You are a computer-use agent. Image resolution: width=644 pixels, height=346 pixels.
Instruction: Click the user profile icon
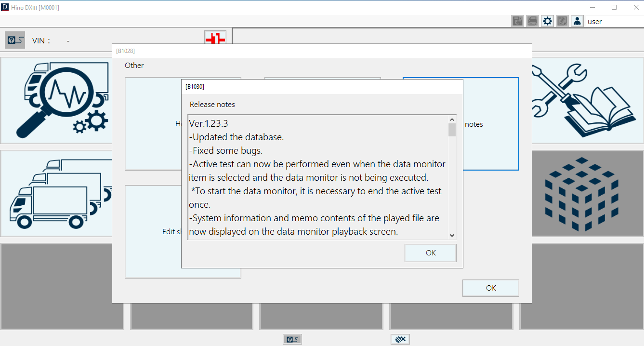(x=577, y=21)
